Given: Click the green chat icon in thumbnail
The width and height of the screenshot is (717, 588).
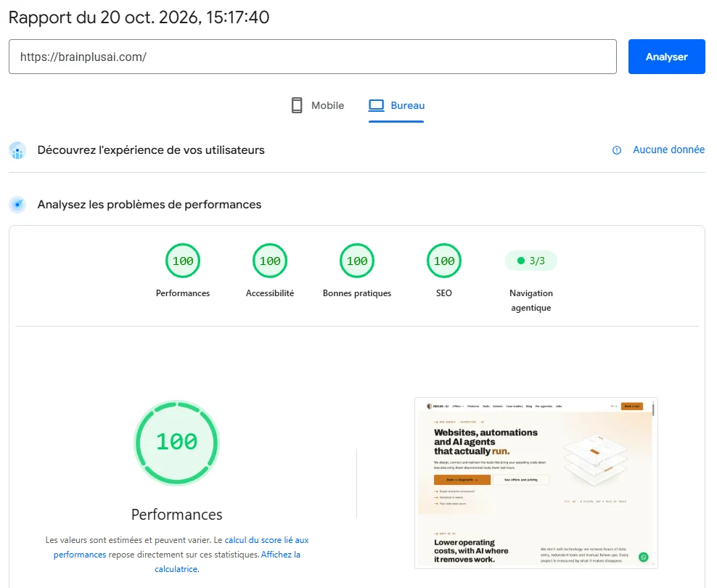Looking at the screenshot, I should pos(644,557).
